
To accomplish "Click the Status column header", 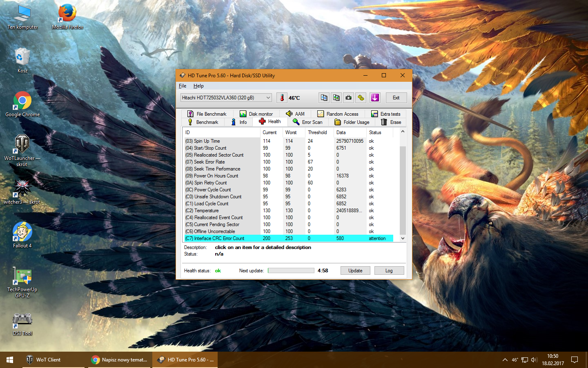I will click(x=380, y=132).
